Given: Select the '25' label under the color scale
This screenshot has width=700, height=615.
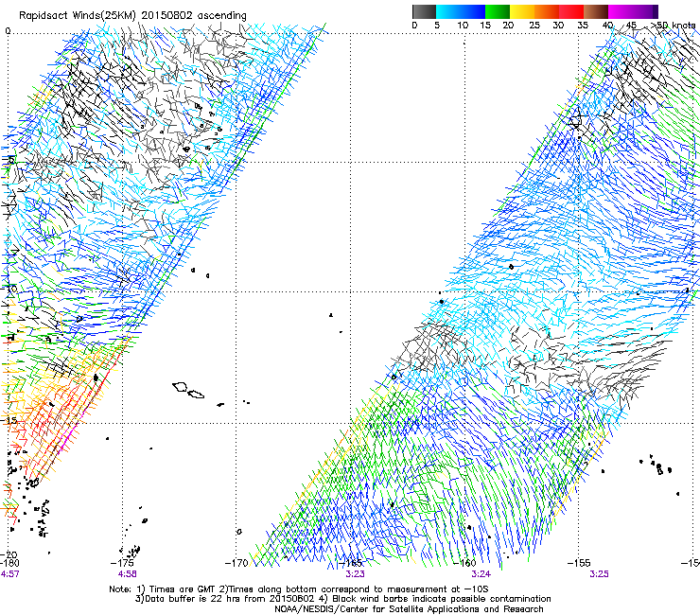Looking at the screenshot, I should (x=534, y=26).
